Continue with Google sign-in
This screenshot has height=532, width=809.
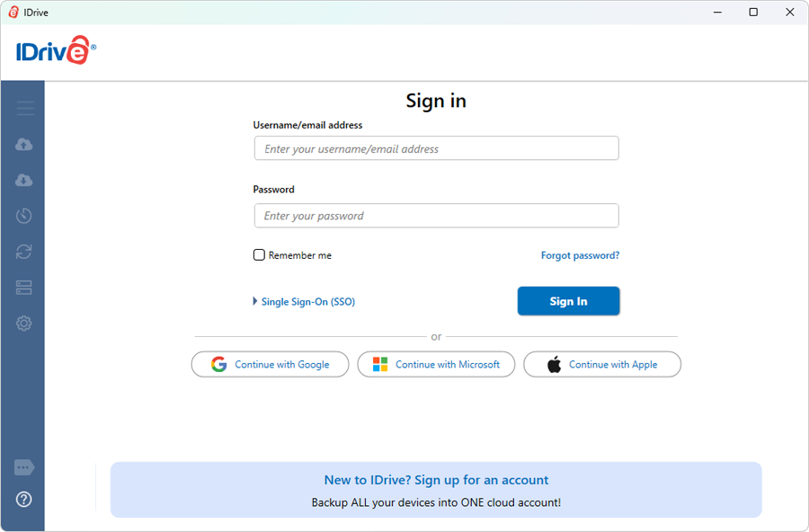tap(270, 364)
